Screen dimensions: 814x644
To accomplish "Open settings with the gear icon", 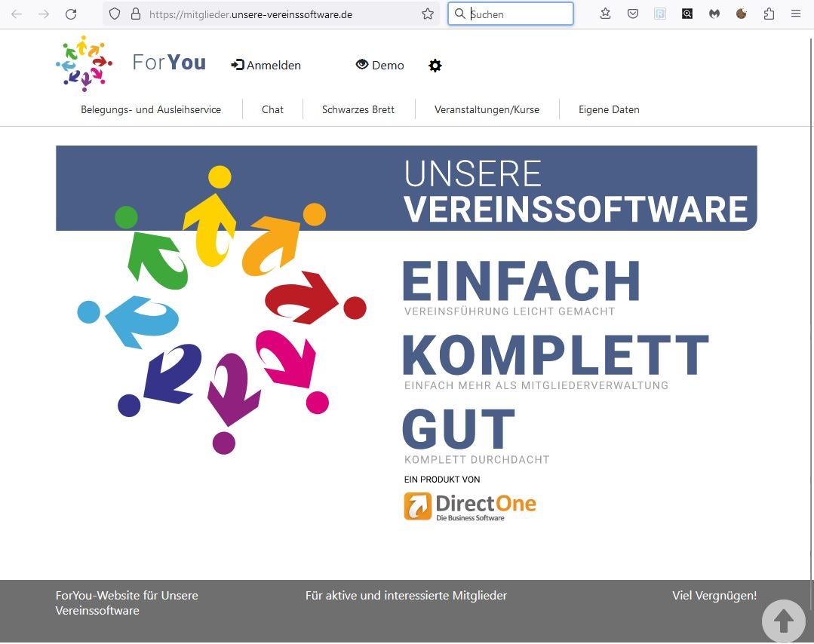I will pos(435,66).
